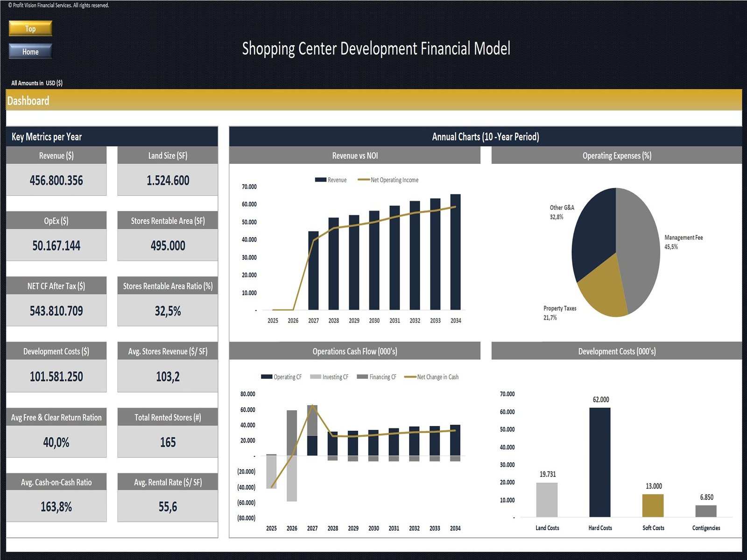The width and height of the screenshot is (747, 560).
Task: Select the Revenue ($) value cell 456.800.356
Action: tap(56, 180)
